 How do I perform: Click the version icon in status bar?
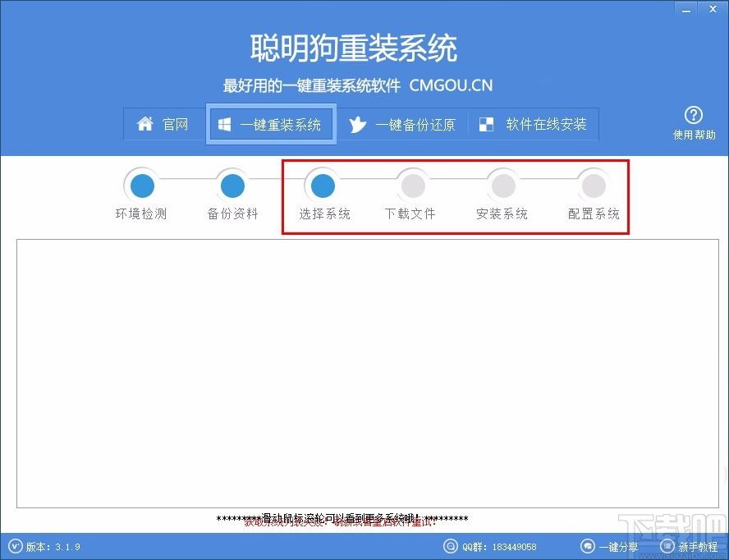click(x=15, y=546)
